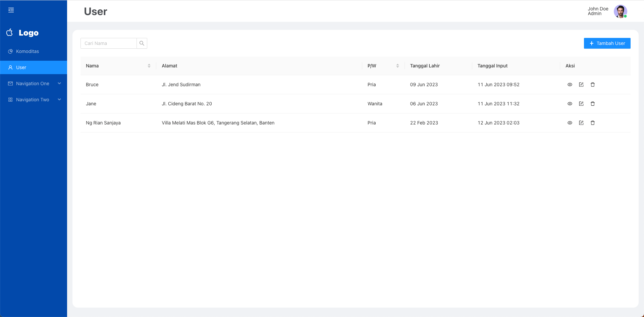Viewport: 644px width, 317px height.
Task: View Ng Rian Sanjaya's details eye icon
Action: [x=570, y=123]
